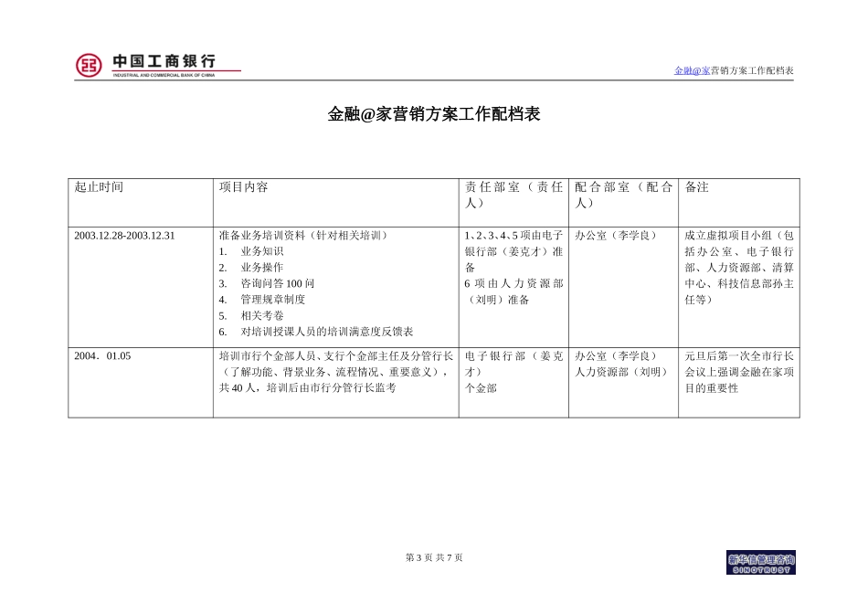The height and width of the screenshot is (614, 868).
Task: Click the 项目内容 column header
Action: pos(243,187)
